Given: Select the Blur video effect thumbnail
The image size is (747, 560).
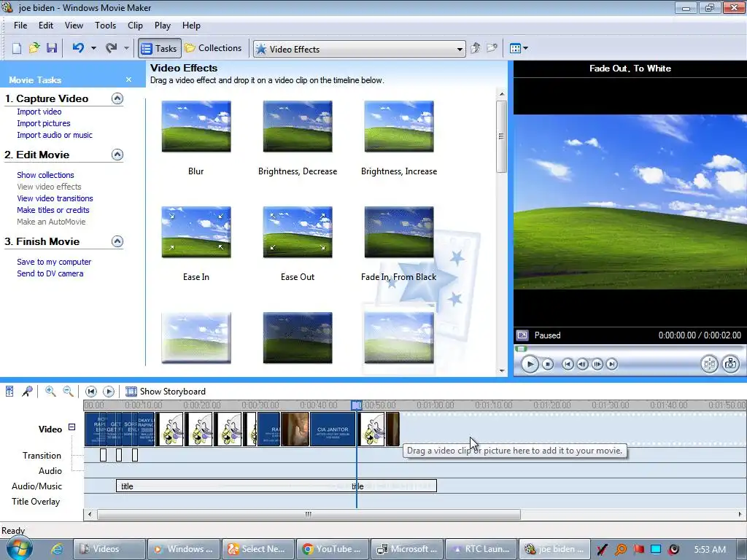Looking at the screenshot, I should [x=196, y=127].
